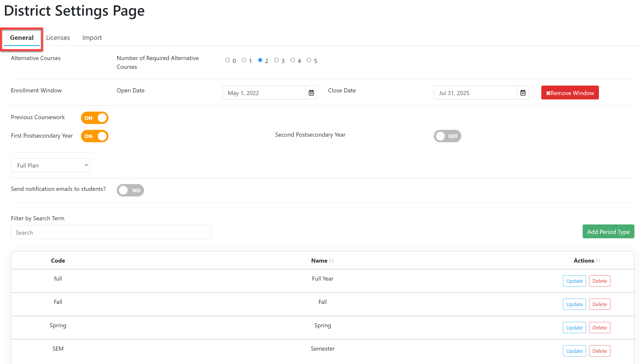Update the Fall period type
This screenshot has height=364, width=641.
[574, 304]
